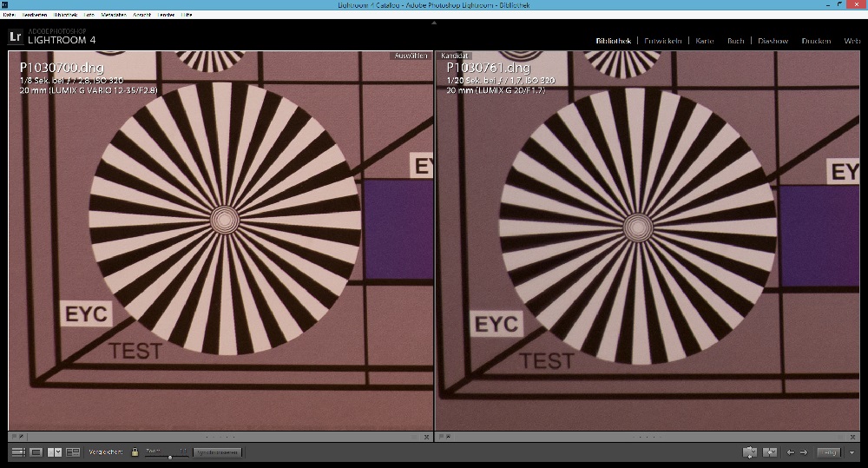This screenshot has height=468, width=868.
Task: Expand the top panel with the triangle
Action: click(x=434, y=23)
